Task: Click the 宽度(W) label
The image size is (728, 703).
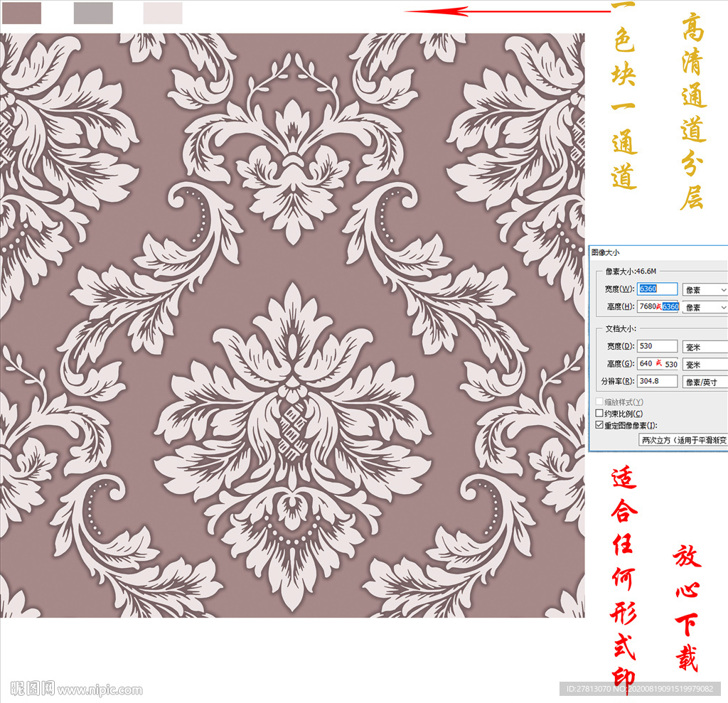Action: coord(619,289)
